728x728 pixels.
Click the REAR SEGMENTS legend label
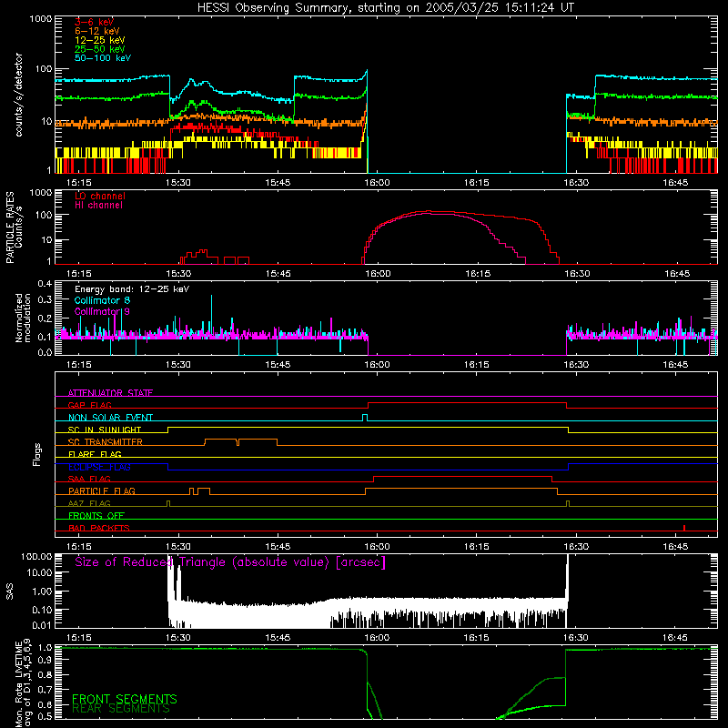(x=121, y=709)
